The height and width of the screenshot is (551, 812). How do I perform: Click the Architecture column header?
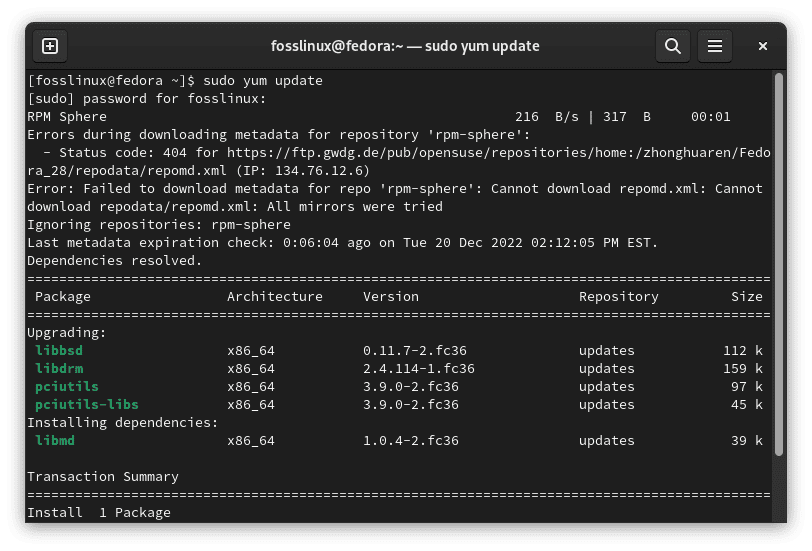275,297
